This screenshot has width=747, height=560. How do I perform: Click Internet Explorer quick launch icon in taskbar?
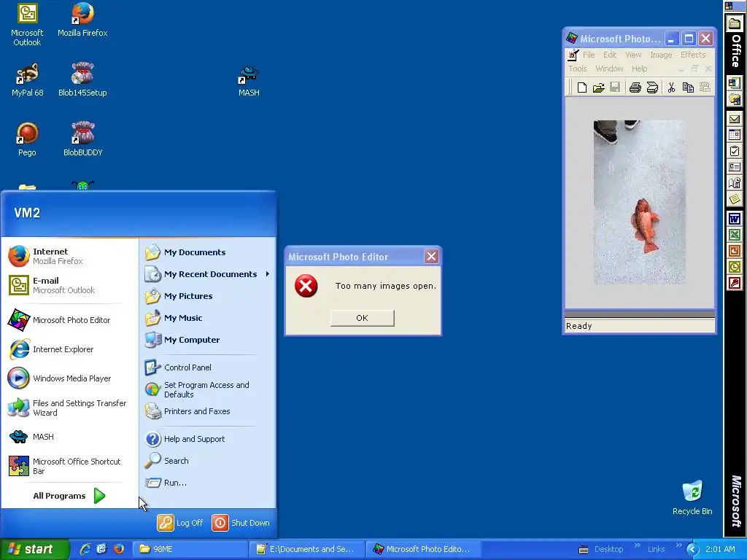(x=85, y=549)
